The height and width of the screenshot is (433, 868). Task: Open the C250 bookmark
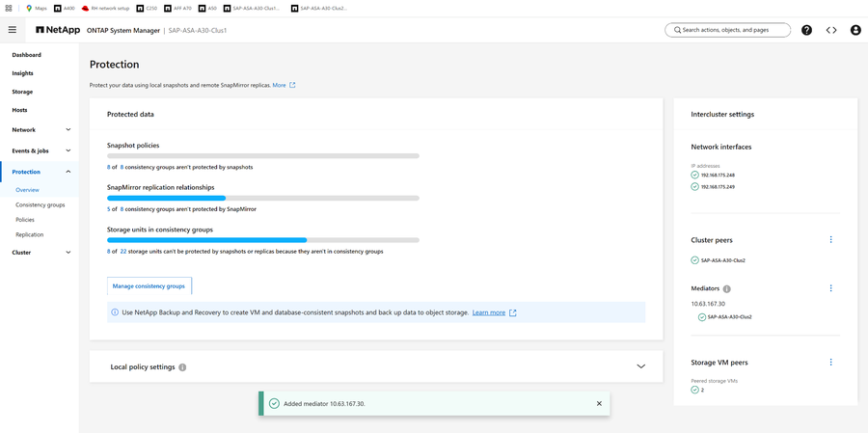[147, 9]
